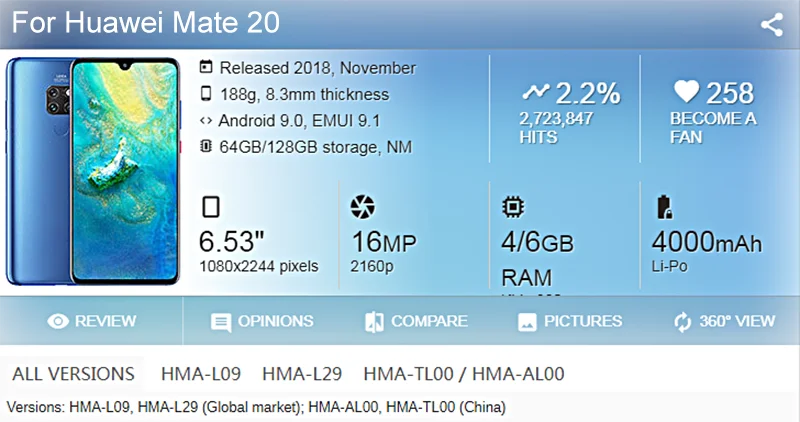The height and width of the screenshot is (422, 800).
Task: Click the share icon in the header
Action: (x=771, y=24)
